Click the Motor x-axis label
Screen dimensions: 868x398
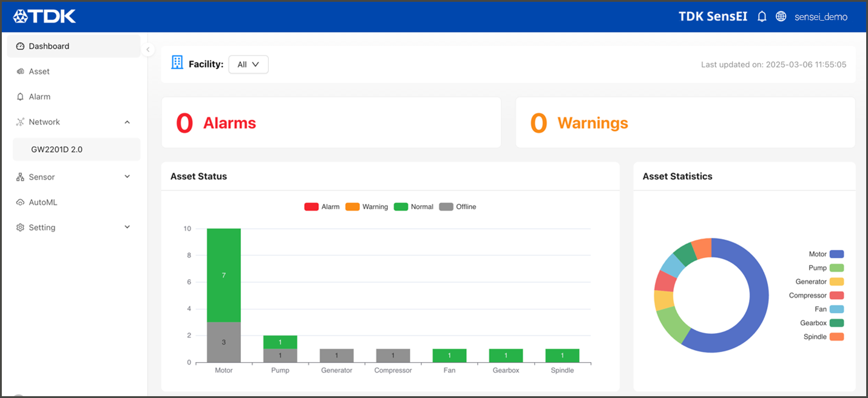coord(224,370)
